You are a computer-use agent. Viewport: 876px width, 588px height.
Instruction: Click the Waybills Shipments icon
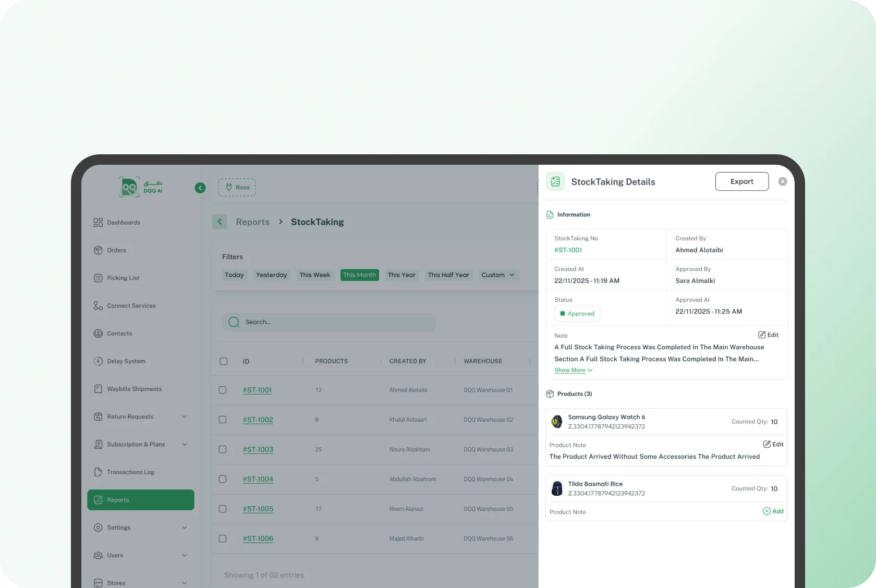pos(98,389)
